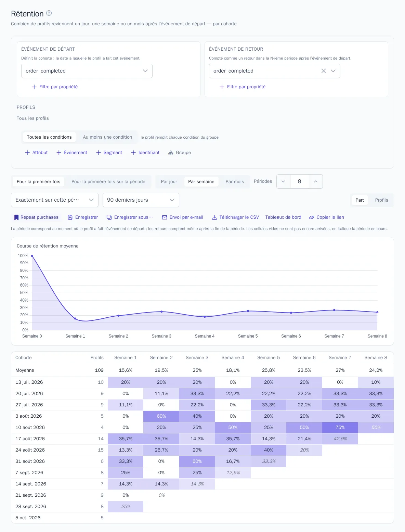Screen dimensions: 405x532
Task: Click the Télécharger le CSV download icon
Action: (x=214, y=217)
